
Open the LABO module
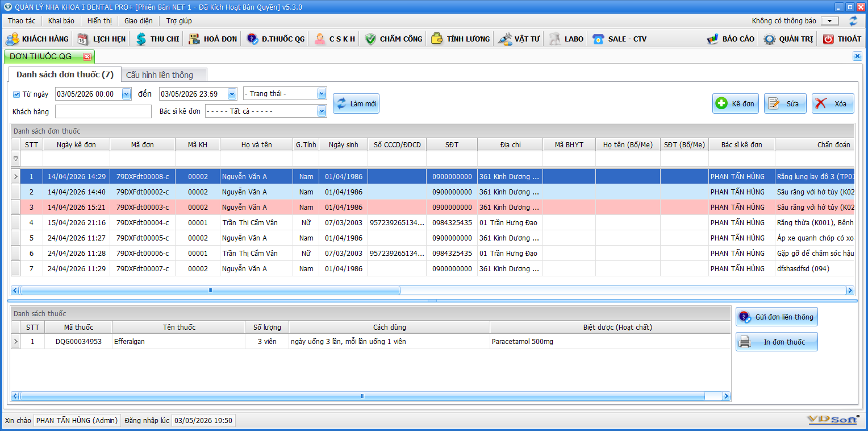[566, 39]
